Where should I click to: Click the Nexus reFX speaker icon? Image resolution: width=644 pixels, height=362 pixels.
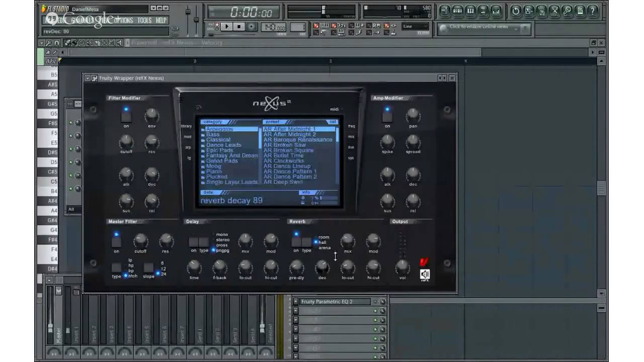[x=425, y=275]
